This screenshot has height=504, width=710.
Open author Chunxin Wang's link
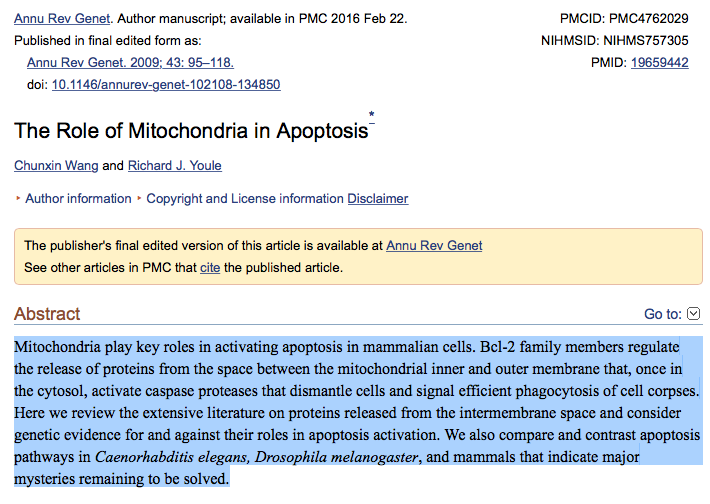click(x=57, y=165)
